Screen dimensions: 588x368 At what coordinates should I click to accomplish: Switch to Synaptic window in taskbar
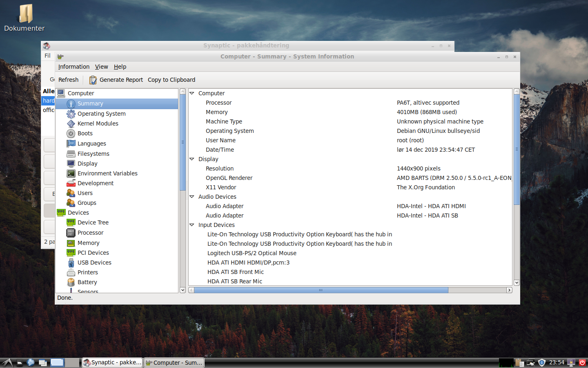112,363
